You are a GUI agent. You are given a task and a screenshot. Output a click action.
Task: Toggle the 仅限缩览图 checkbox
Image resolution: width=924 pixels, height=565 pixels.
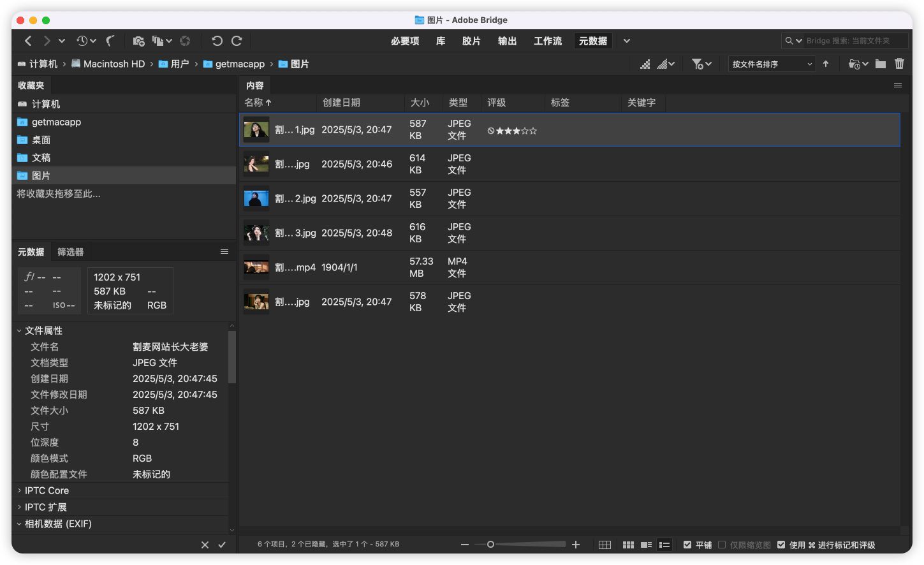click(722, 545)
